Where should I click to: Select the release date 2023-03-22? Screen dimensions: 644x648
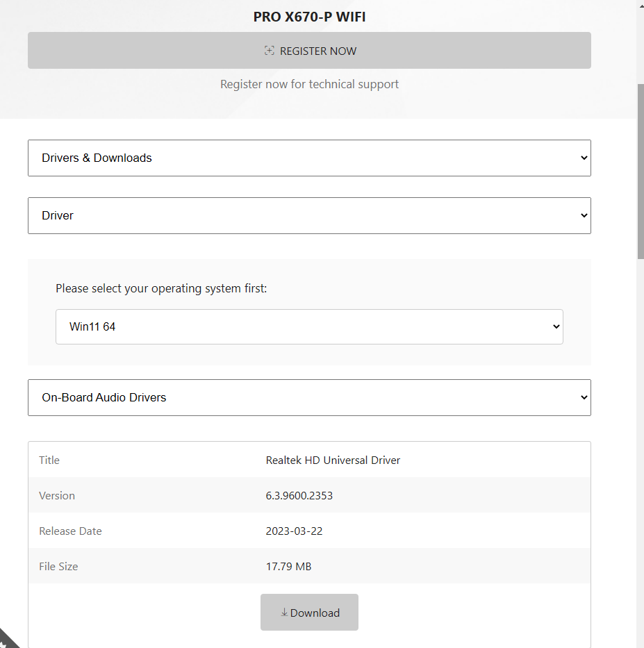tap(294, 531)
